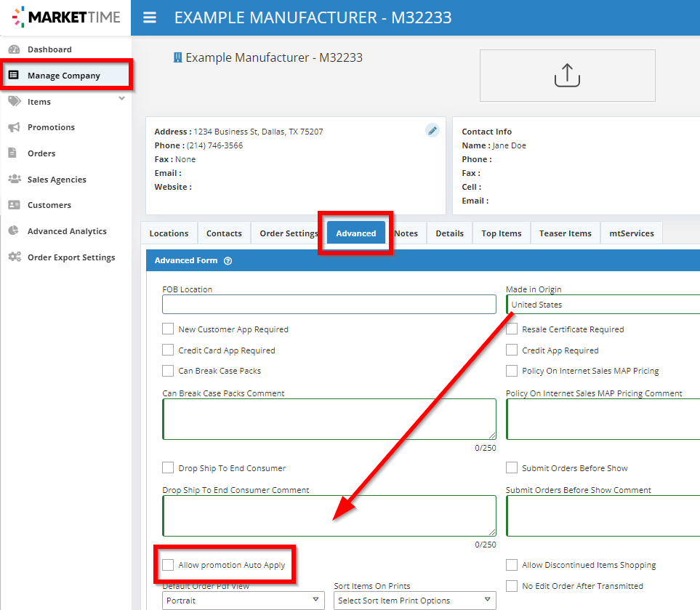Click the Customers card icon
The width and height of the screenshot is (700, 610).
pos(15,205)
